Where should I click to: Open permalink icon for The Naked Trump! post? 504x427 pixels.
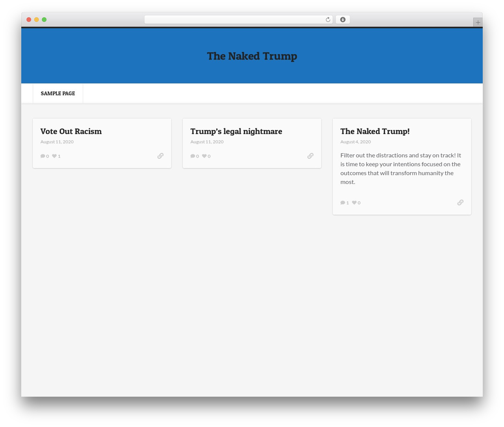pyautogui.click(x=460, y=202)
